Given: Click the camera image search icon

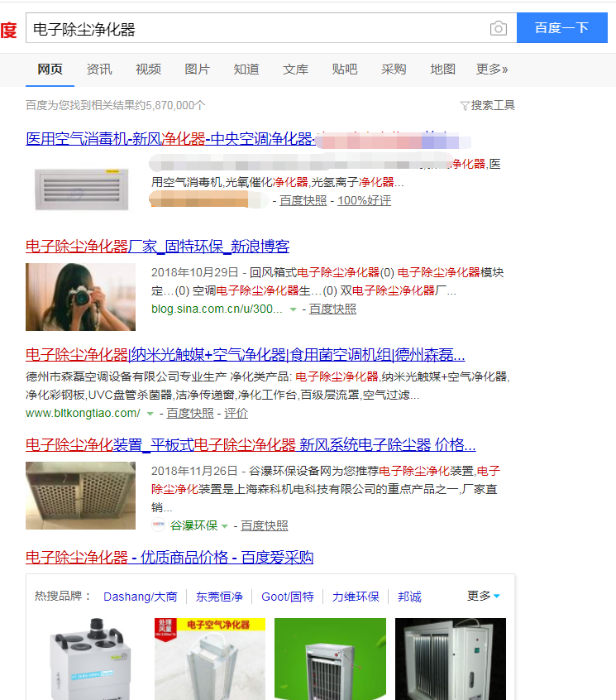Looking at the screenshot, I should tap(499, 28).
